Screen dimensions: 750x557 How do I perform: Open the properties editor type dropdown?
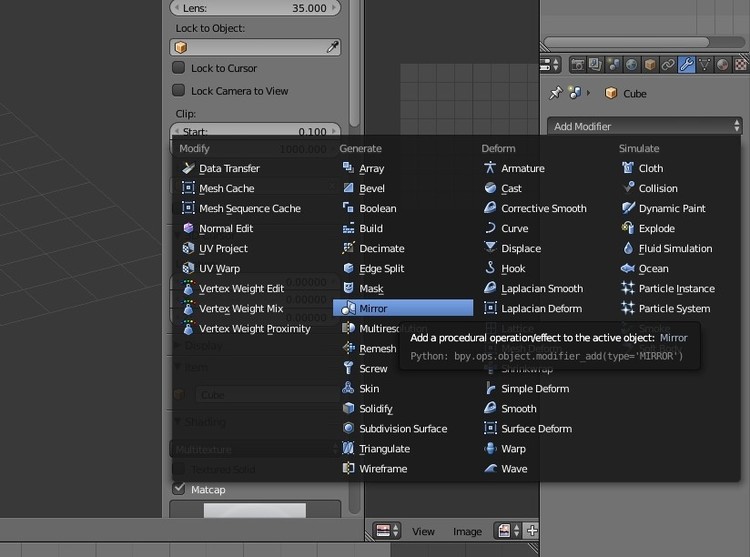pos(550,65)
